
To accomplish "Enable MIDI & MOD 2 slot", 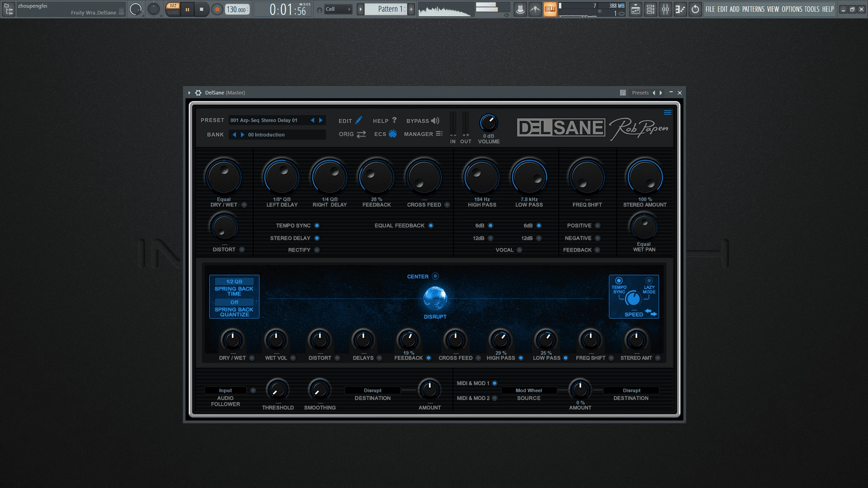I will tap(495, 398).
